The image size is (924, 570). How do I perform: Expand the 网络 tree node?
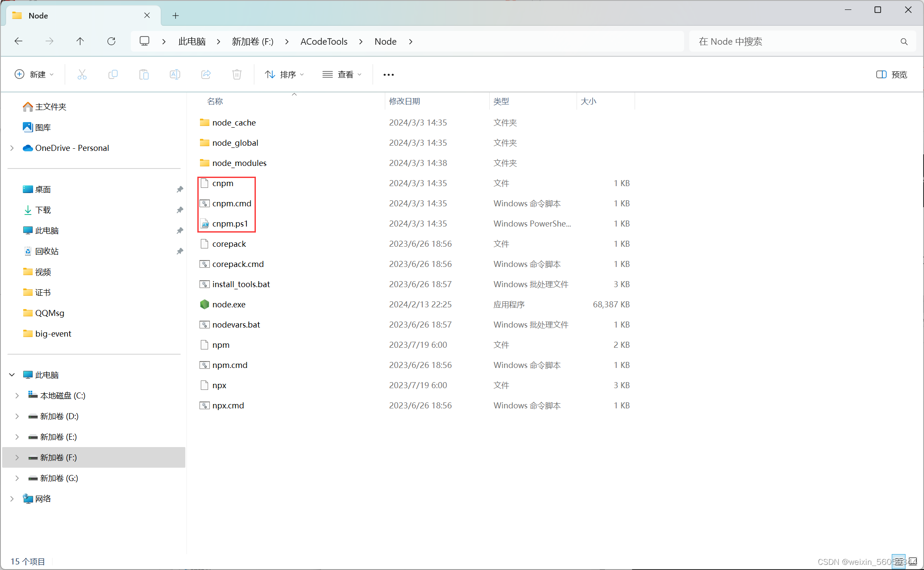12,499
